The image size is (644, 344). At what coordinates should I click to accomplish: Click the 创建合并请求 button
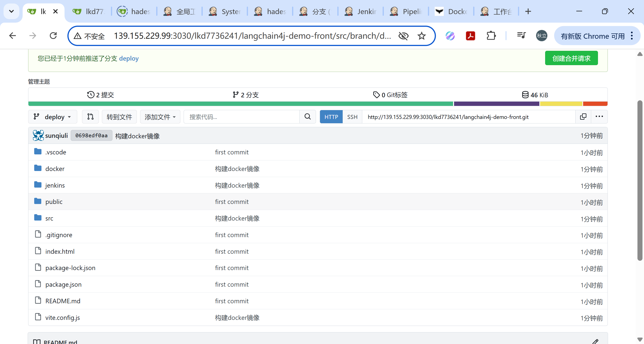coord(571,58)
